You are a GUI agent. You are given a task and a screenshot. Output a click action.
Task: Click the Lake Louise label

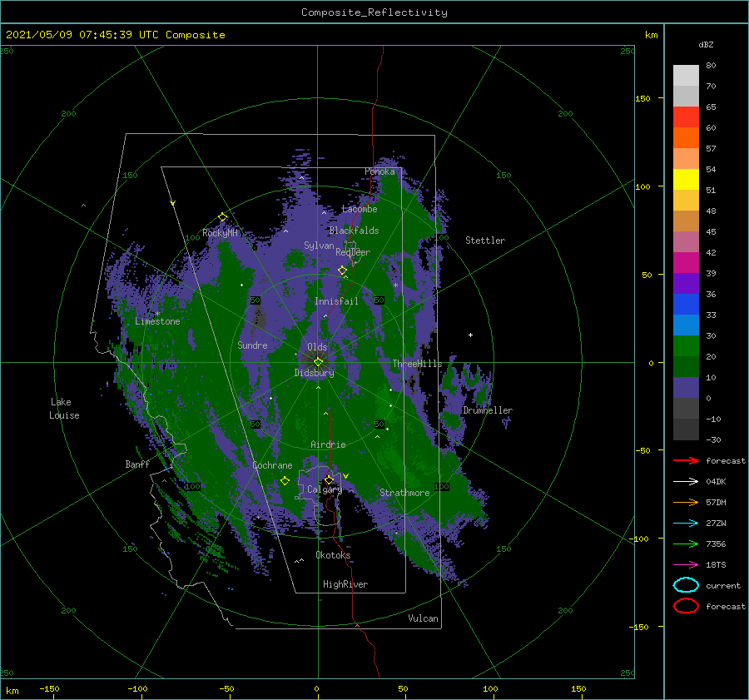64,409
